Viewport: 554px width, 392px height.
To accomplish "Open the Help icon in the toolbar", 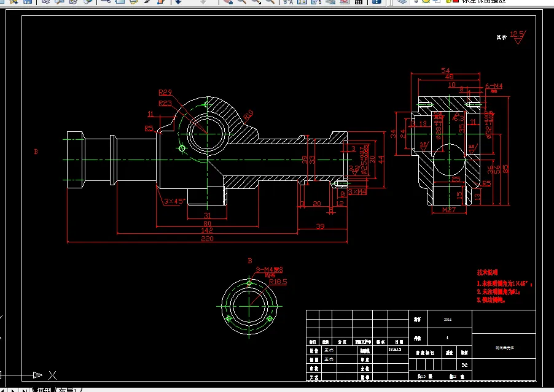I will 376,1.
